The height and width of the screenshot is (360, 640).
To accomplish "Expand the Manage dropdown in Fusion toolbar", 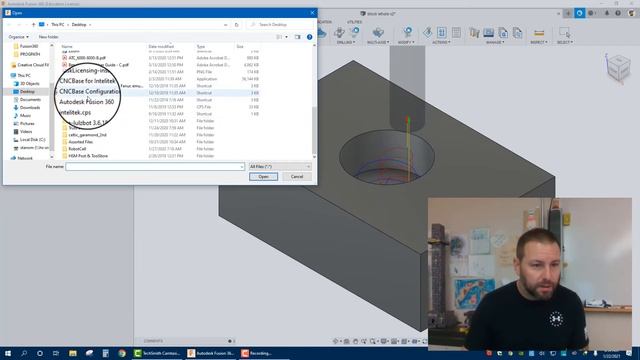I will tap(495, 42).
